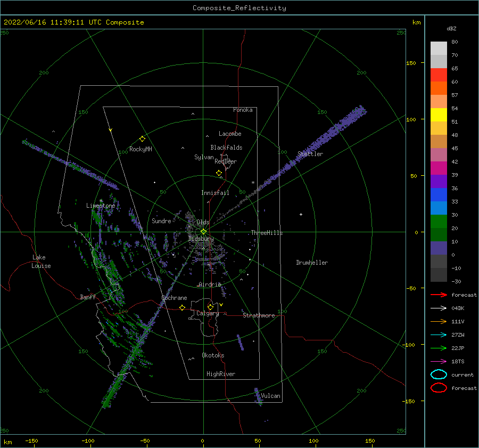Click the Ponoka city label
Screen dimensions: 479x448
[243, 110]
